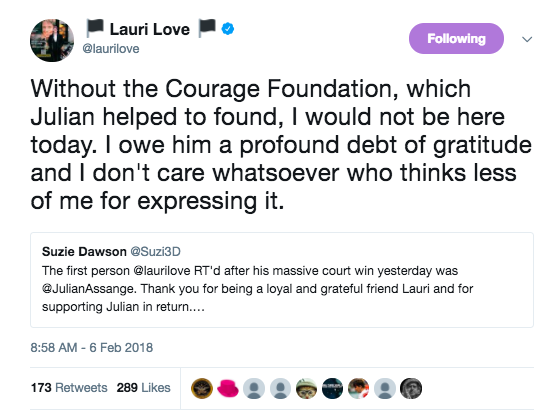Open the first liker's gold emblem avatar
The height and width of the screenshot is (417, 558).
pyautogui.click(x=202, y=388)
